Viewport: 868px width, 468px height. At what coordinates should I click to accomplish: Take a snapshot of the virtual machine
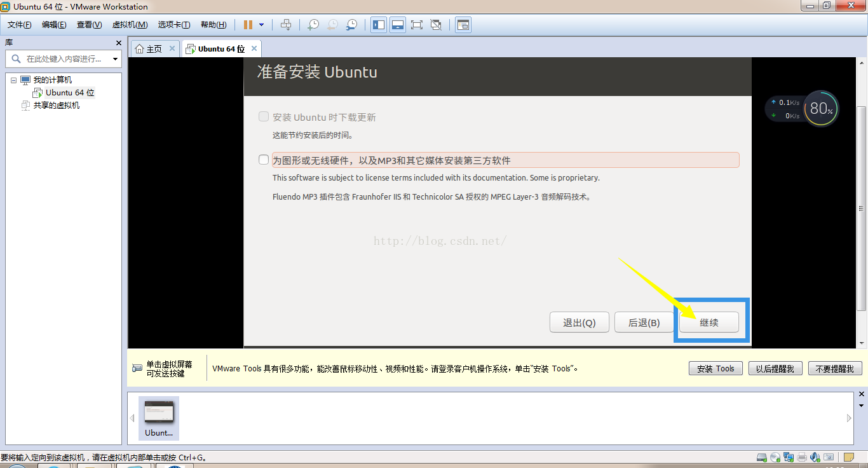click(313, 25)
